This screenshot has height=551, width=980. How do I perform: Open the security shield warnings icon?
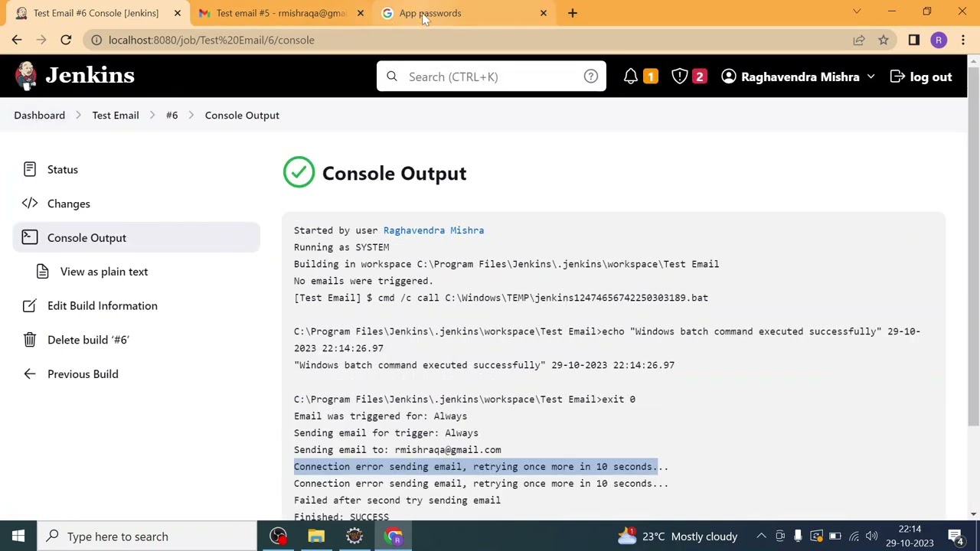point(680,77)
